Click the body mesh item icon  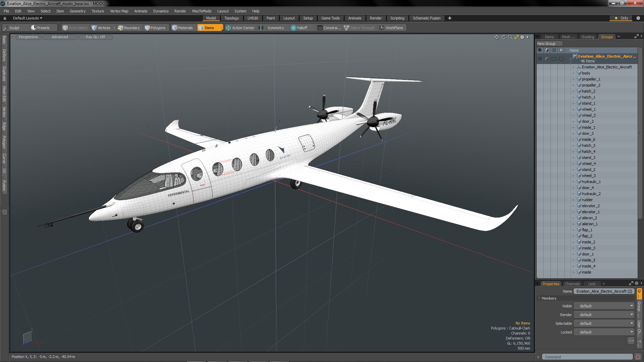579,73
